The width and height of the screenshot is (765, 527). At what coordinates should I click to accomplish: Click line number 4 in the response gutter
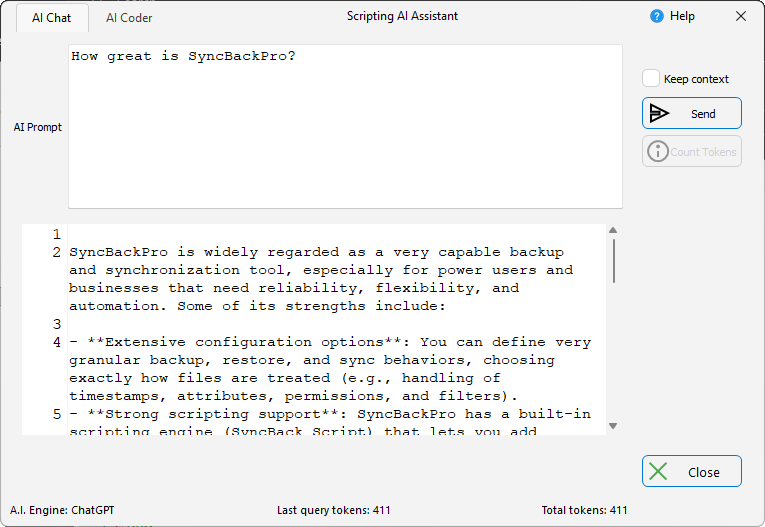click(x=57, y=342)
